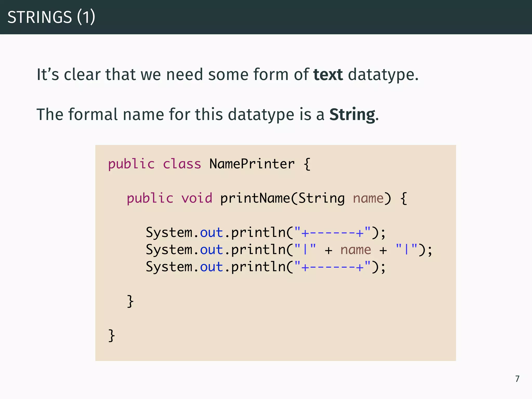Screen dimensions: 532x399
Task: Click the println line containing "|" + name
Action: point(289,250)
